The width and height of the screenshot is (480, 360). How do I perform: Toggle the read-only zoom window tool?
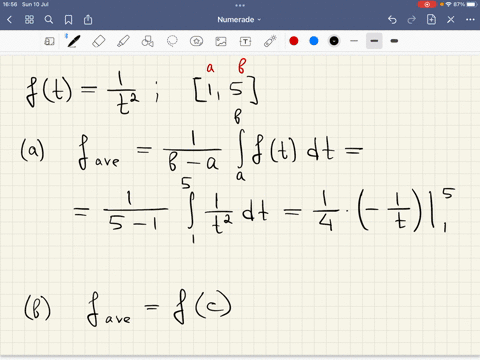49,41
